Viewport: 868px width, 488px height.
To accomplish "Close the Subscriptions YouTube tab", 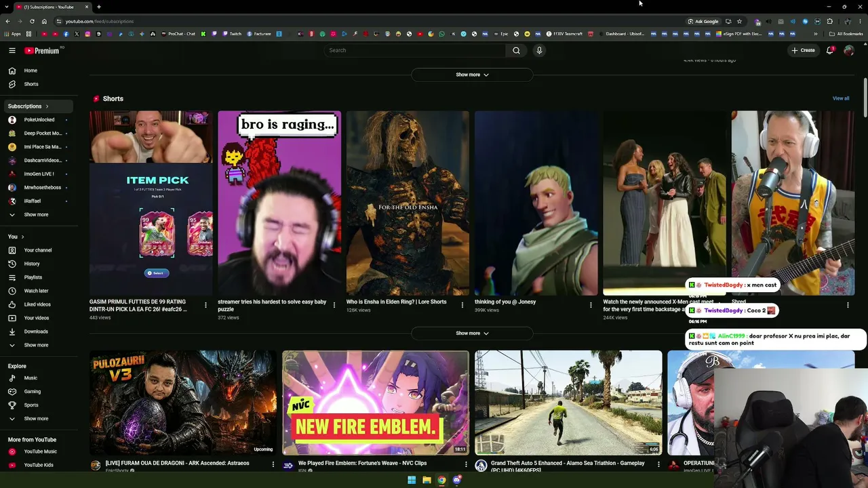I will pos(87,7).
